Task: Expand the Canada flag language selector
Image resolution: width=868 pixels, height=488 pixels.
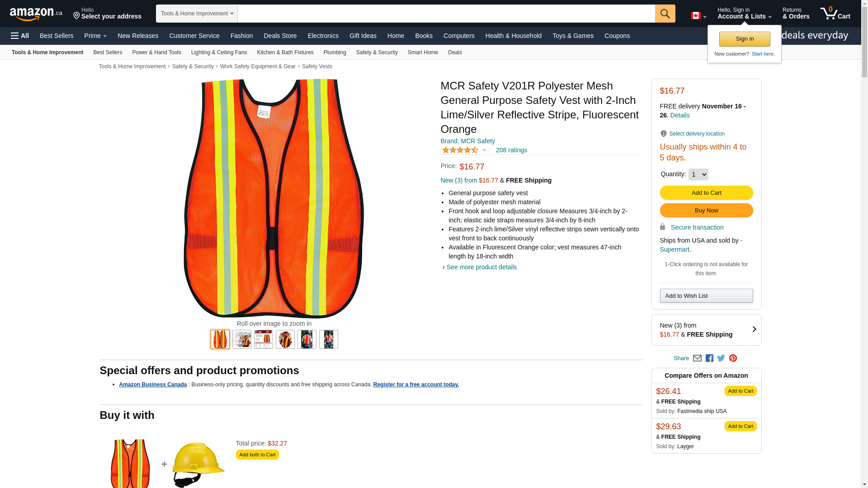Action: 698,16
